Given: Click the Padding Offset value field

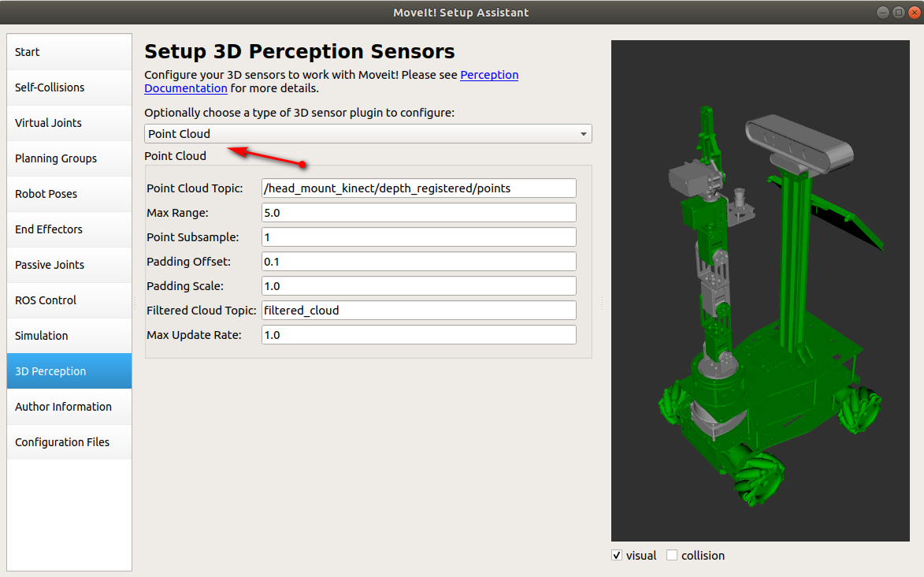Looking at the screenshot, I should [x=418, y=262].
